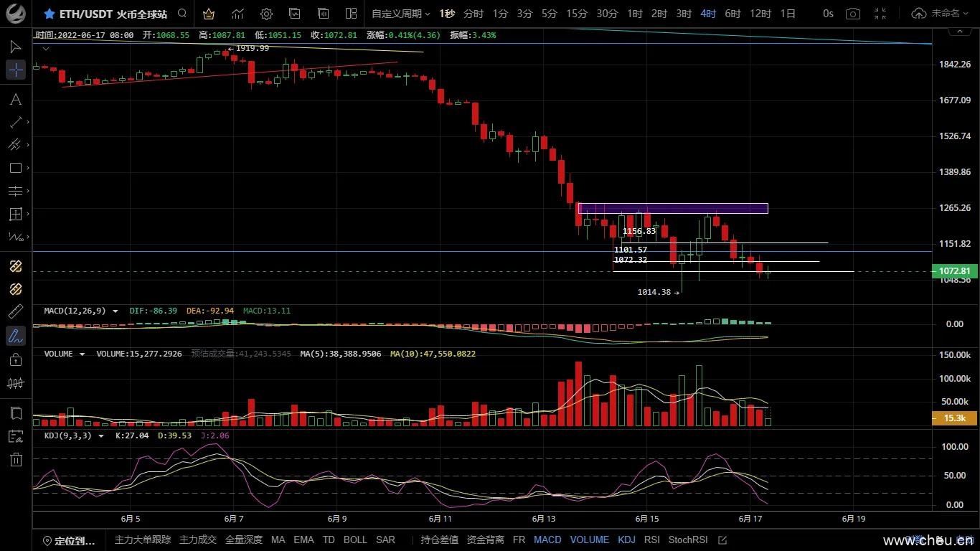The width and height of the screenshot is (980, 551).
Task: Click the search icon beside ETH/USDT
Action: 182,14
